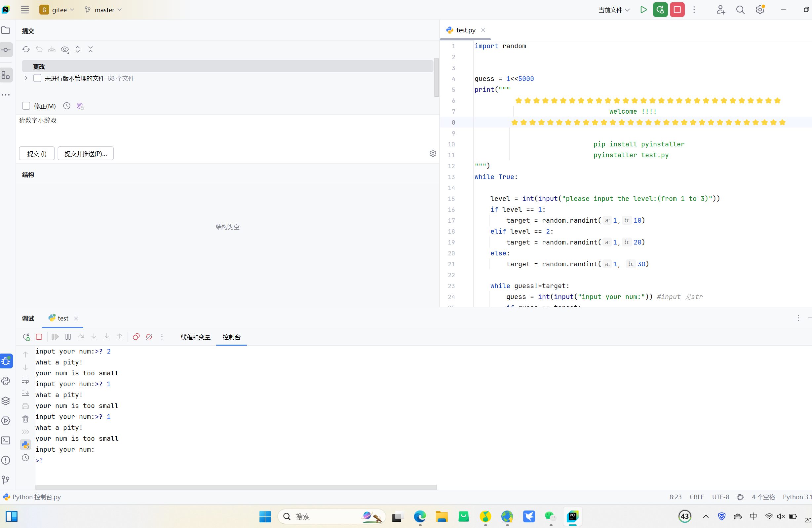Click the refresh changes icon in the commit panel
The width and height of the screenshot is (812, 528).
point(26,49)
